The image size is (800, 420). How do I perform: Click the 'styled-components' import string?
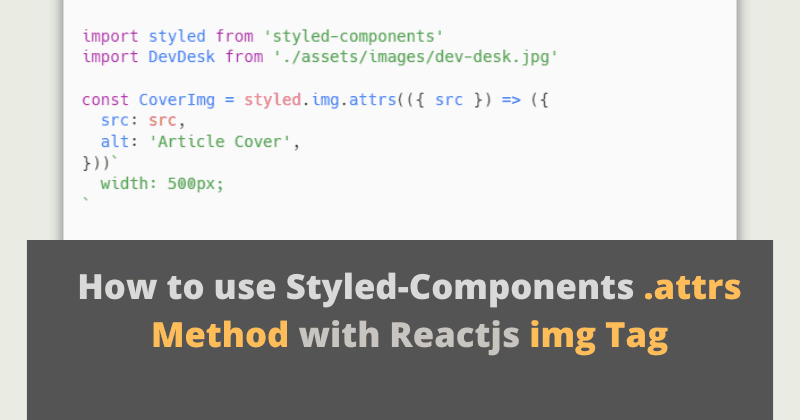(x=353, y=36)
